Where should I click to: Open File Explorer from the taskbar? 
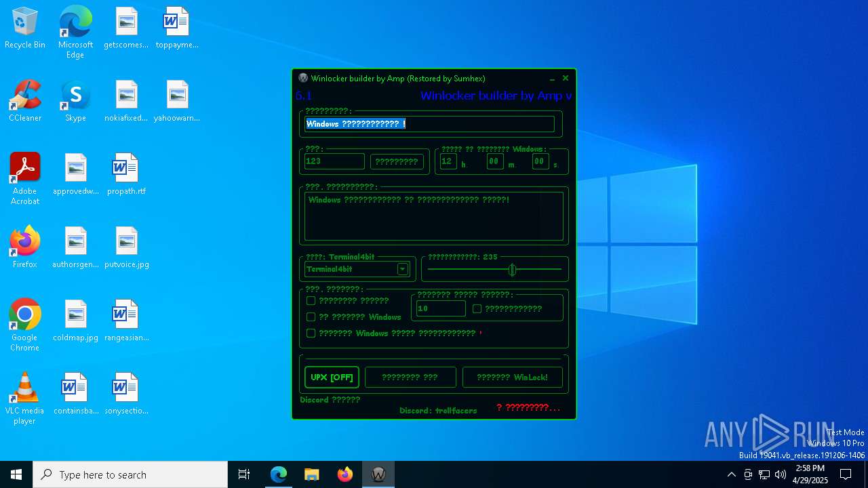(311, 474)
